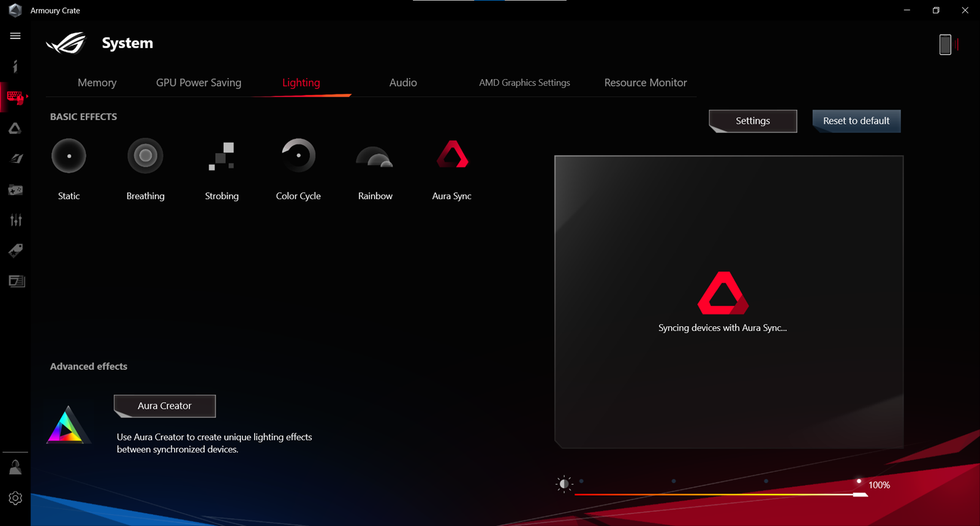Open the Game Library controller icon
Image resolution: width=980 pixels, height=526 pixels.
(15, 189)
